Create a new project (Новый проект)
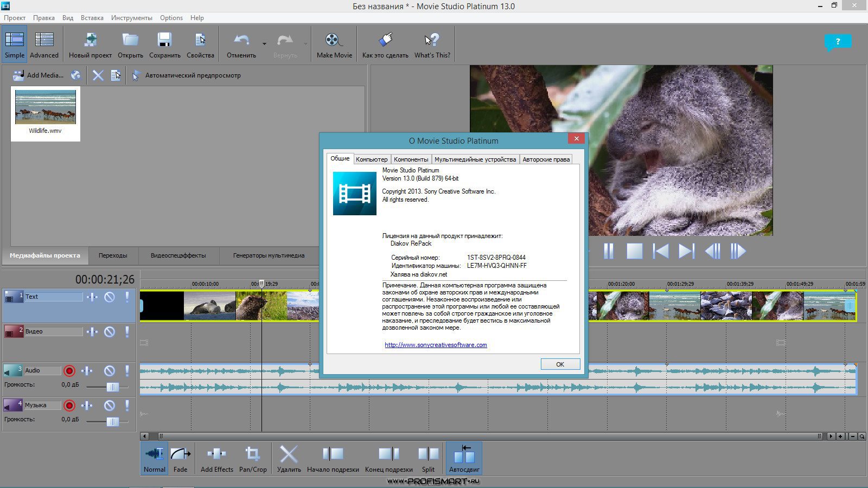The width and height of the screenshot is (868, 488). tap(90, 44)
